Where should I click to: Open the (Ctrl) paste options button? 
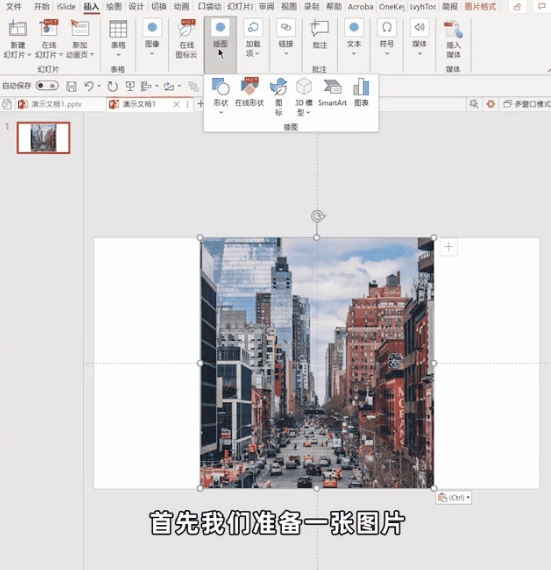click(454, 497)
